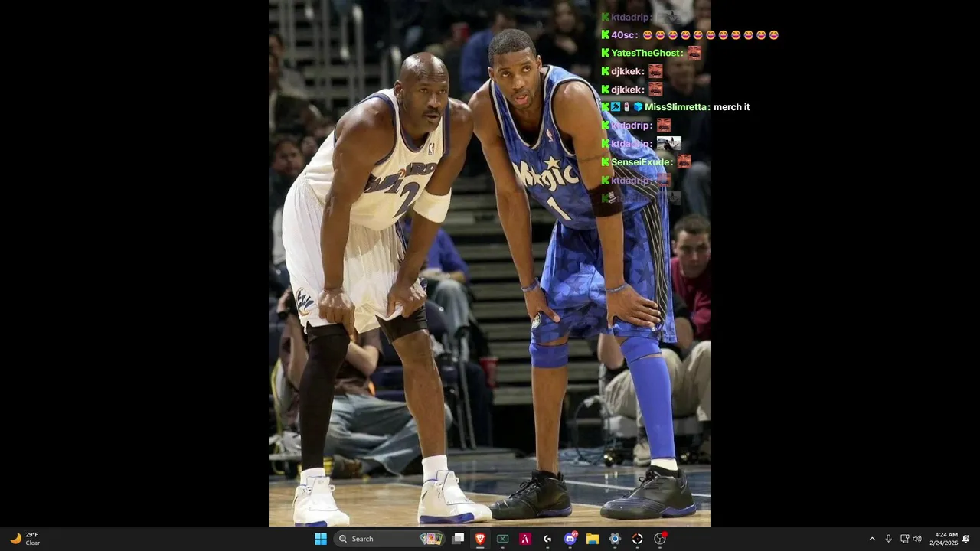Open the green Xbox Game Bar icon

502,539
